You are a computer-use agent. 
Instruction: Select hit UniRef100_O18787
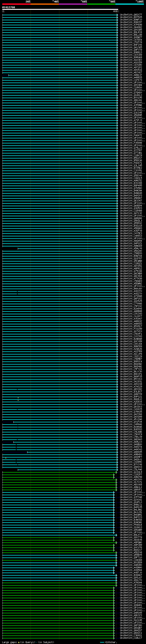[x=131, y=259]
